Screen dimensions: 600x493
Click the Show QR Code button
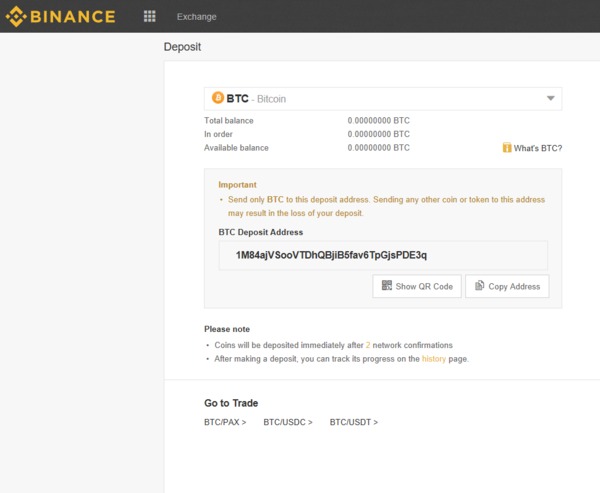417,286
